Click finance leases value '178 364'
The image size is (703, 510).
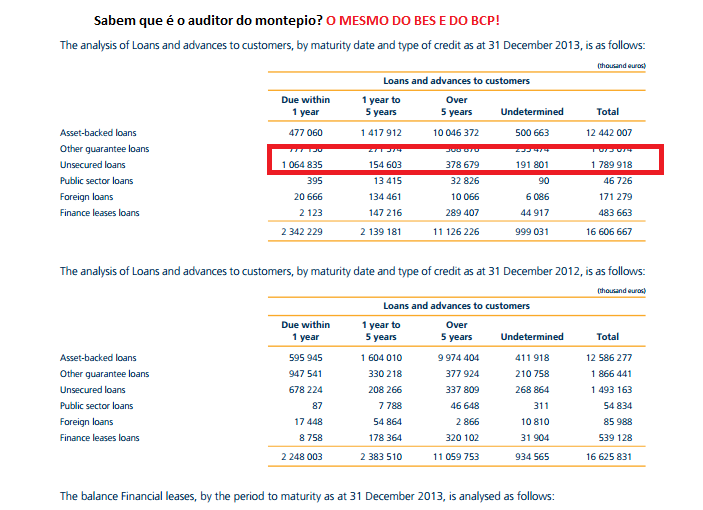pos(385,438)
